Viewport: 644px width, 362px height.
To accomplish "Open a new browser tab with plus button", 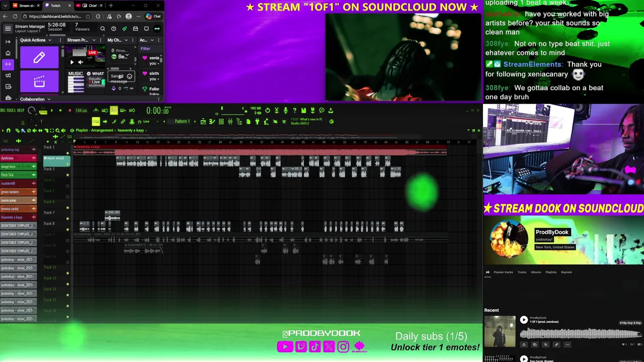I will 111,6.
